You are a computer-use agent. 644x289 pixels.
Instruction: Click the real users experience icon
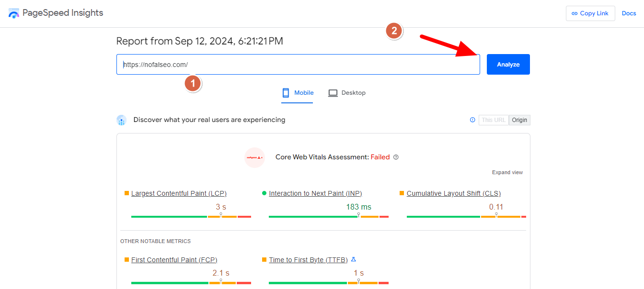pyautogui.click(x=122, y=120)
